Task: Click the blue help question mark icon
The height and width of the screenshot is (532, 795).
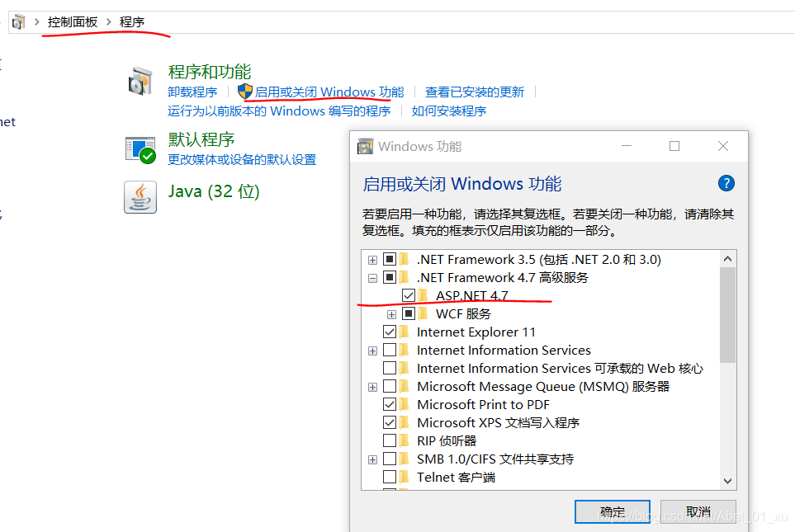Action: (726, 183)
